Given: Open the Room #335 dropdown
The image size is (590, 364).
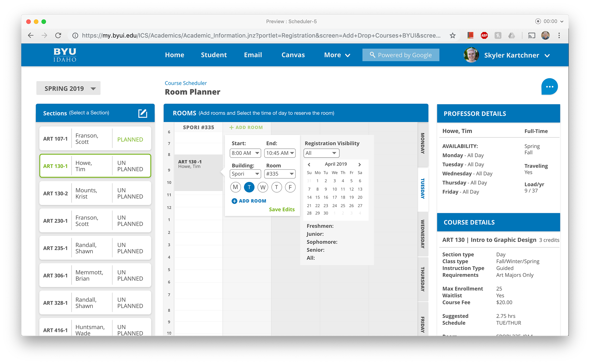Looking at the screenshot, I should click(x=280, y=174).
